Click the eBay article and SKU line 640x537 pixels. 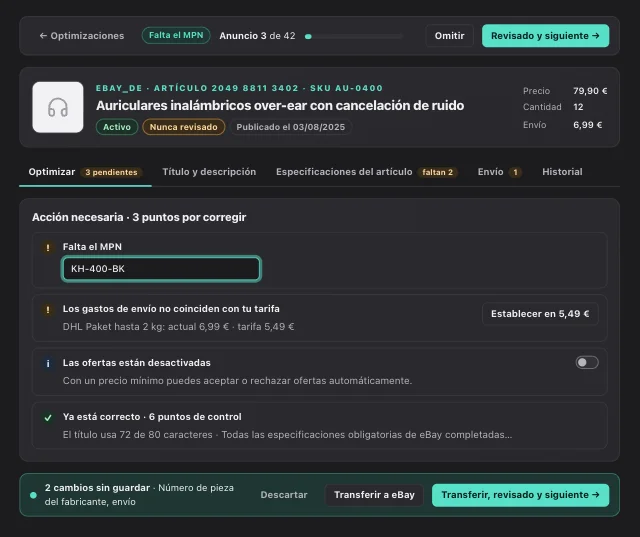(239, 88)
